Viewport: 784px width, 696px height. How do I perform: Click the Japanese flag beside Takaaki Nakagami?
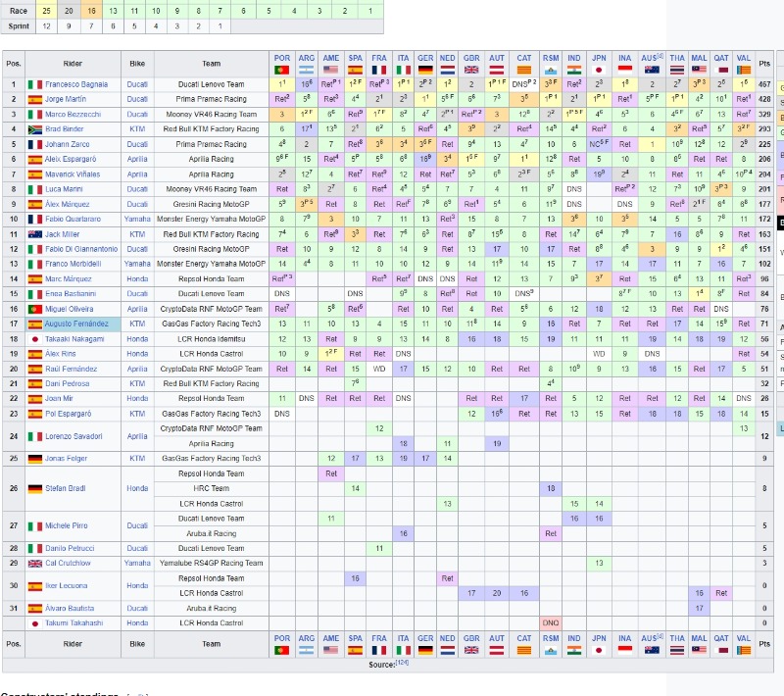[35, 339]
